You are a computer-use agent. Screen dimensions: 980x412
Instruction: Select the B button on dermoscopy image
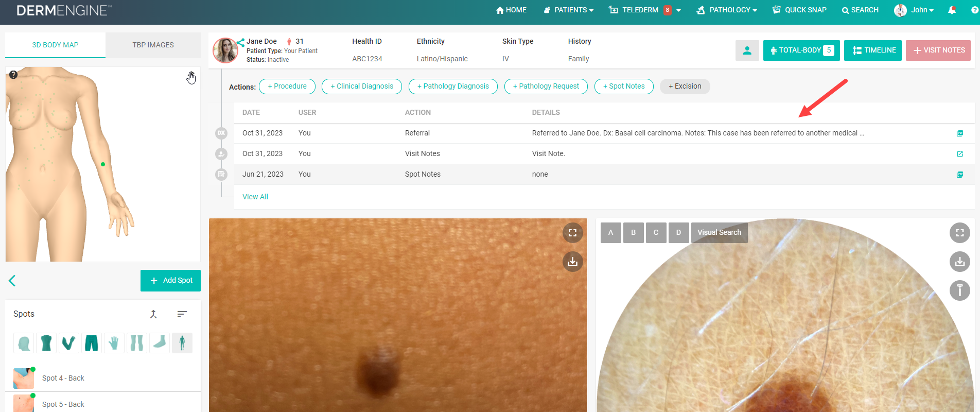634,233
